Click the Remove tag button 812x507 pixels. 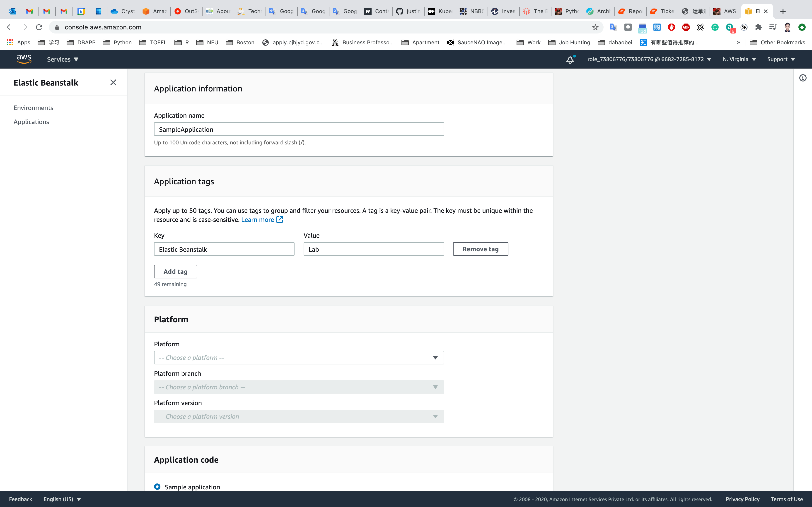pyautogui.click(x=480, y=249)
